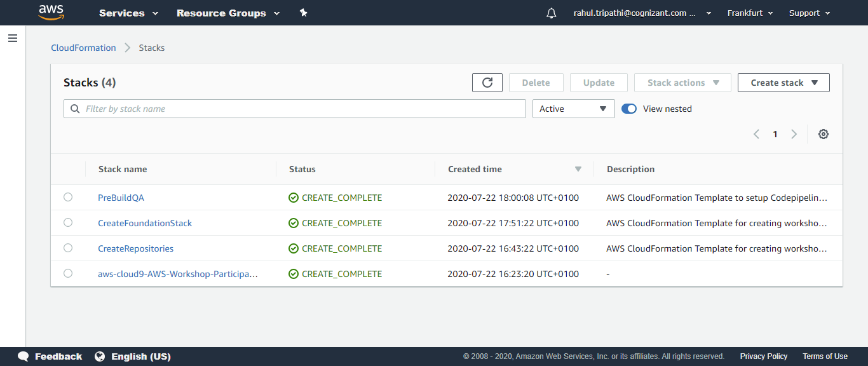Open the AWS home logo
868x366 pixels.
coord(51,12)
